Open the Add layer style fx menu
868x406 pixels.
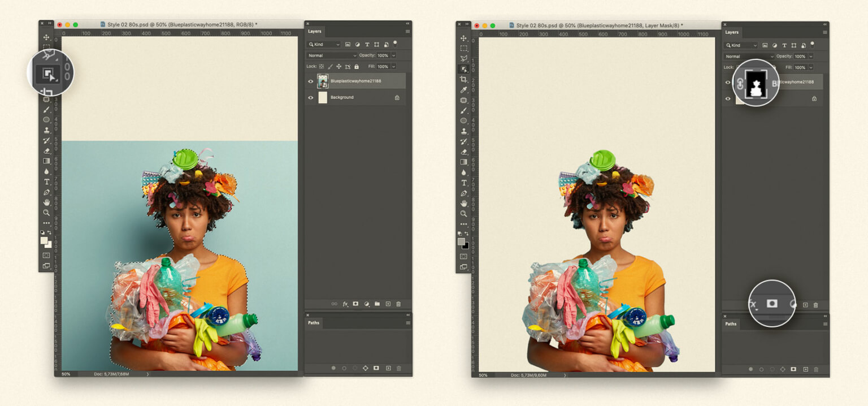coord(345,304)
